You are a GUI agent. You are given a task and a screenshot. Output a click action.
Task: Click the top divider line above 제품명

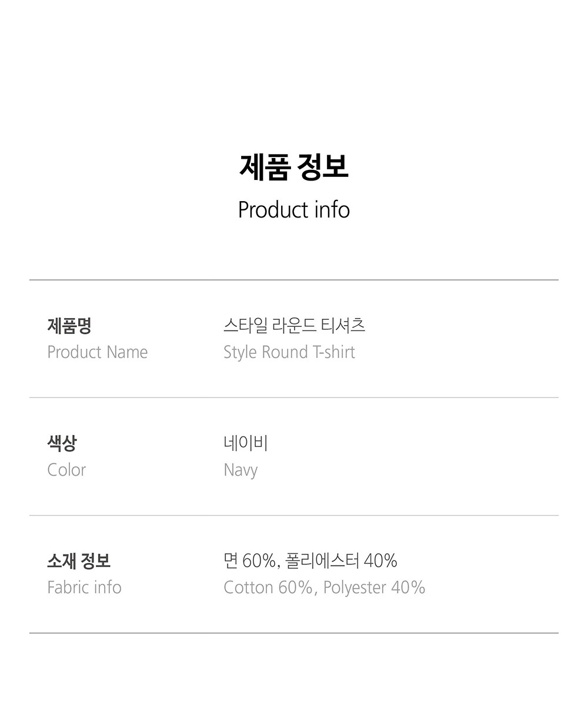pyautogui.click(x=294, y=280)
